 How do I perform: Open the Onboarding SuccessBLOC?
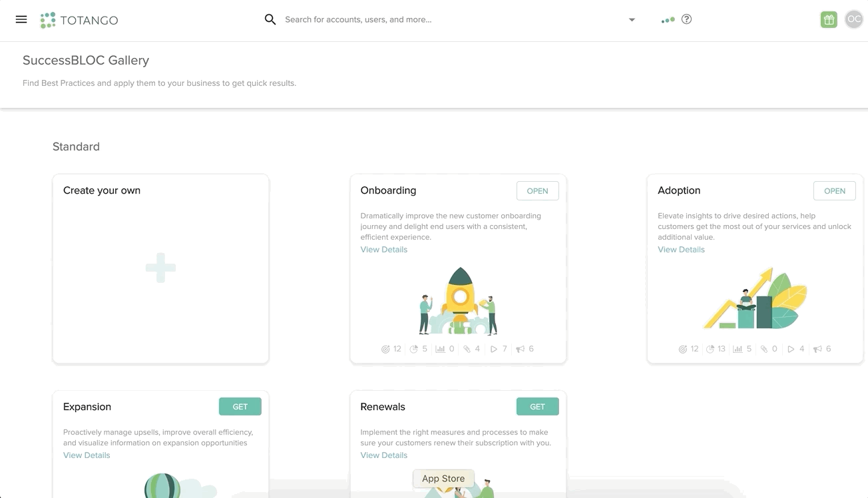coord(537,190)
